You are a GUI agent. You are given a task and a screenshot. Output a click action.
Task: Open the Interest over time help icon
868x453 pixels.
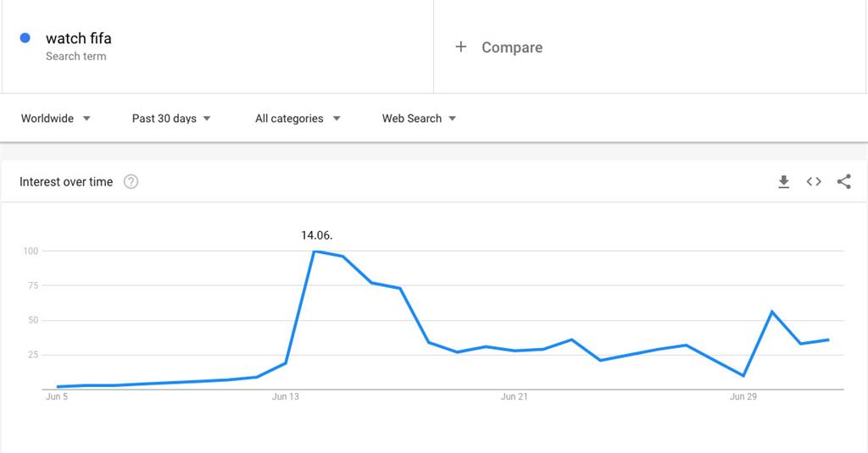(131, 182)
